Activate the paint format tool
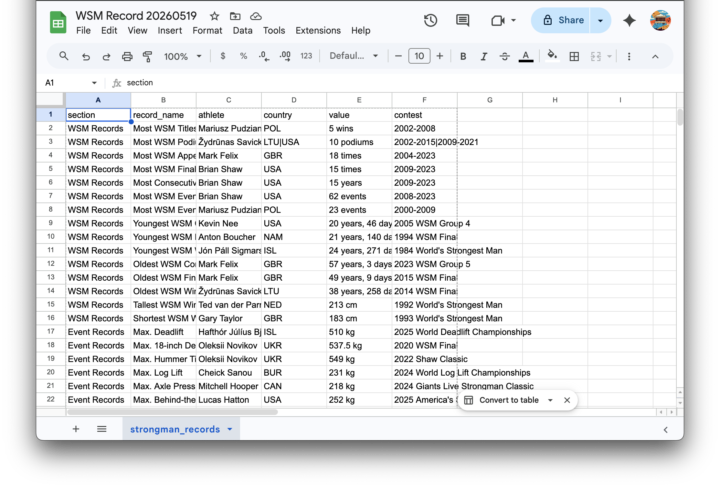Viewport: 720px width, 488px height. 147,56
